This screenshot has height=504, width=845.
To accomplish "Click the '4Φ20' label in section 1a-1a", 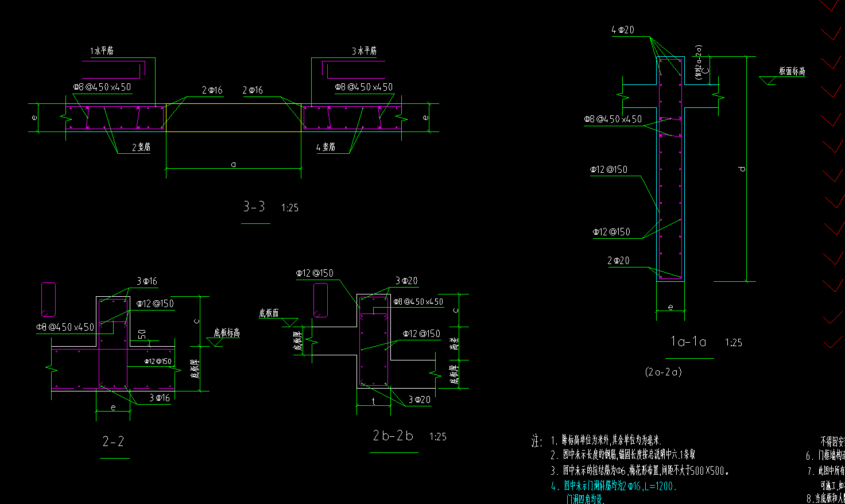I will point(623,30).
